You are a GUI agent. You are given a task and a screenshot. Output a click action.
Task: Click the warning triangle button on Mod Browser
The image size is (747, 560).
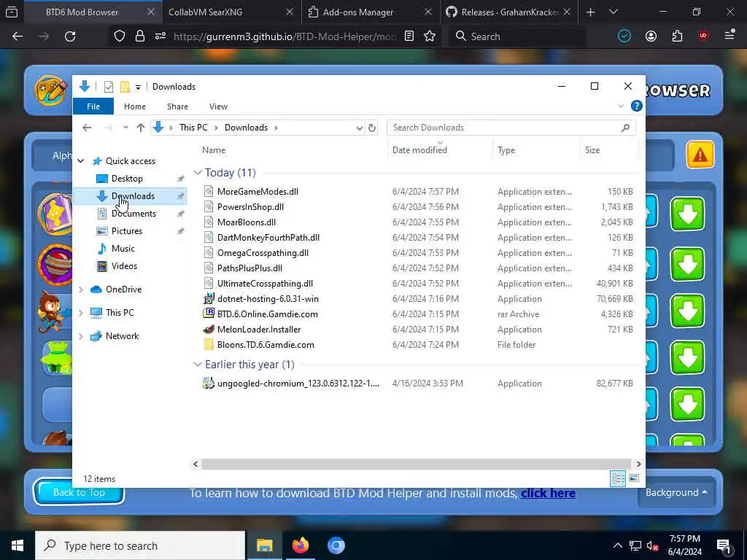point(700,155)
